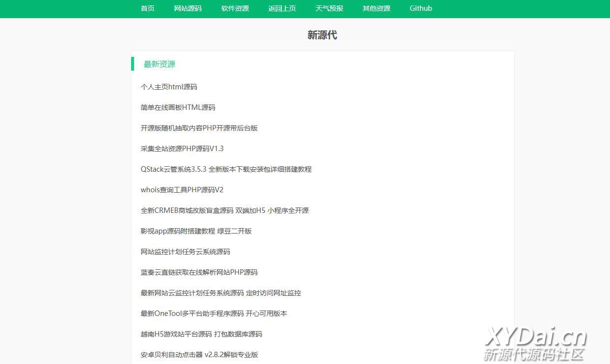Click 返回上页 navigation item
The height and width of the screenshot is (364, 610).
pyautogui.click(x=282, y=8)
